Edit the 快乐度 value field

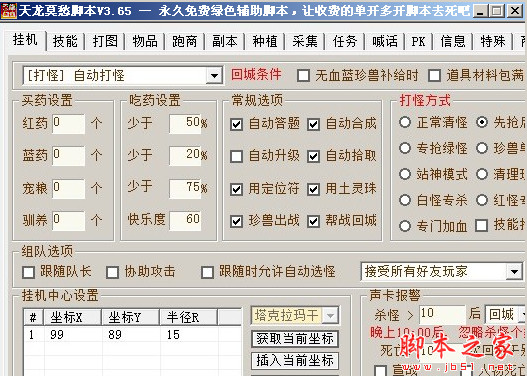click(185, 220)
